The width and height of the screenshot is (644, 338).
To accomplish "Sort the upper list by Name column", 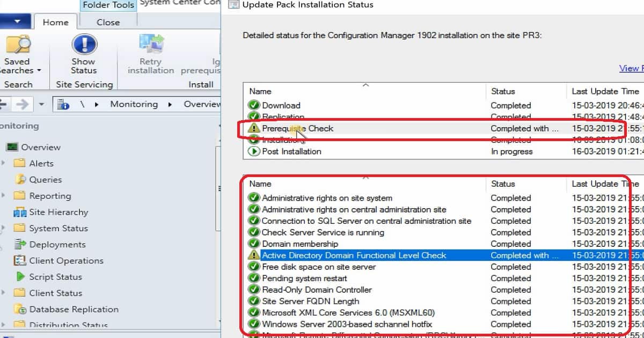I will [364, 91].
